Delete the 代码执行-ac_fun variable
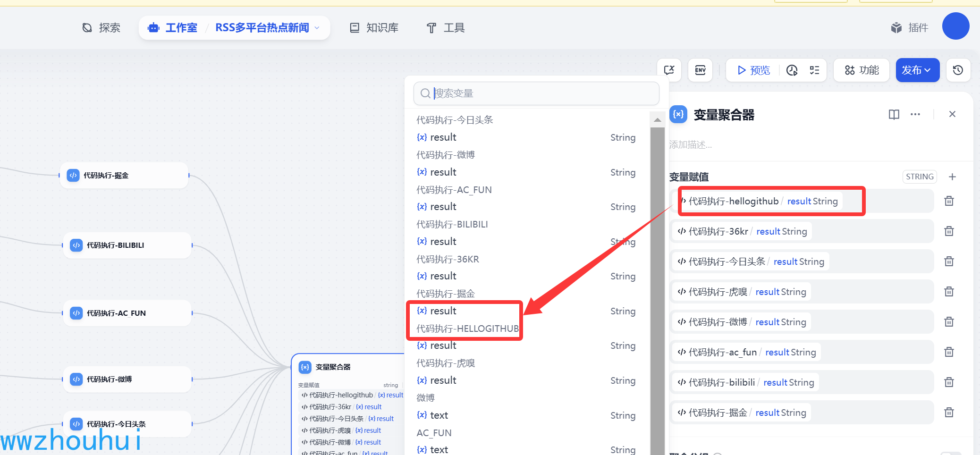 (949, 352)
